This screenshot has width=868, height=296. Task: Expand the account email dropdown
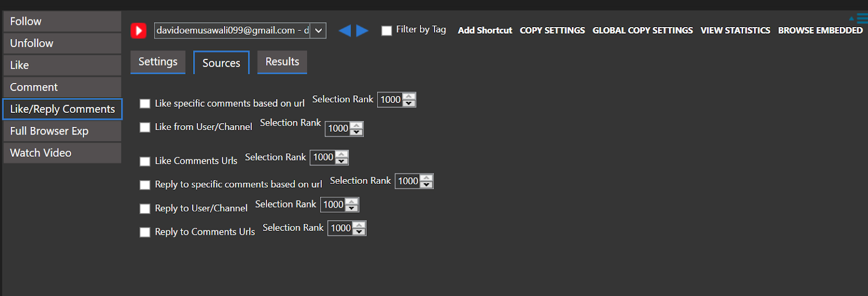318,30
